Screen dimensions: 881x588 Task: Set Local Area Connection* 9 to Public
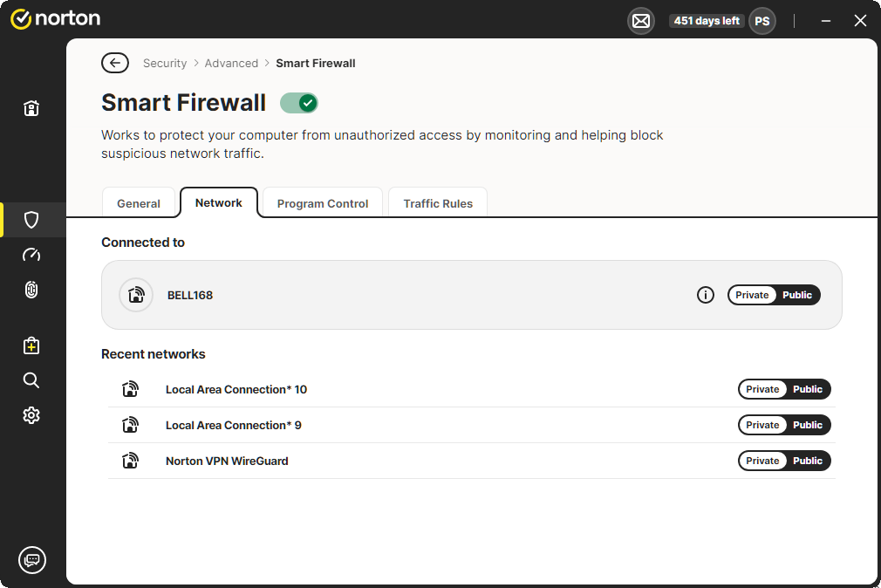[808, 425]
